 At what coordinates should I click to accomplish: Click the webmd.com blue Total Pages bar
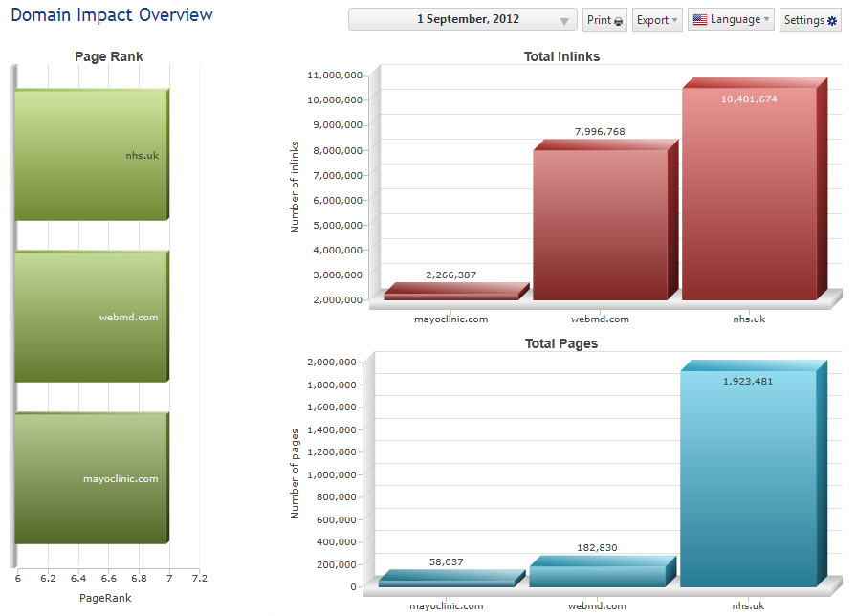[598, 576]
